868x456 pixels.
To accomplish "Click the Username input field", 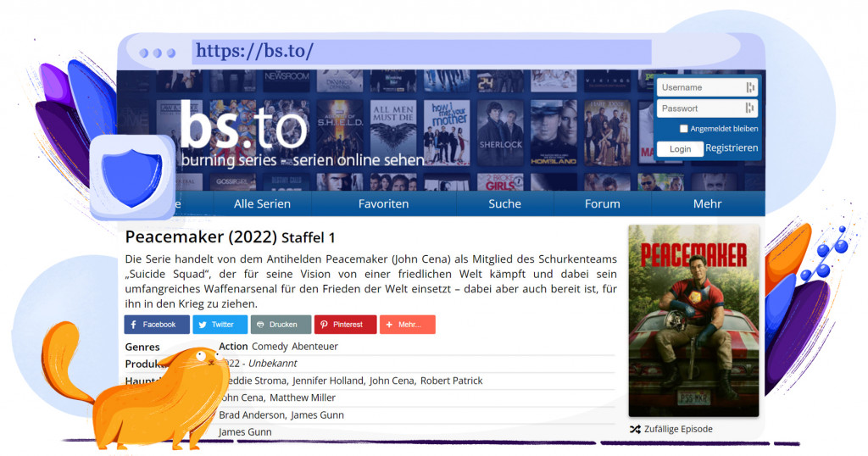I will (706, 87).
